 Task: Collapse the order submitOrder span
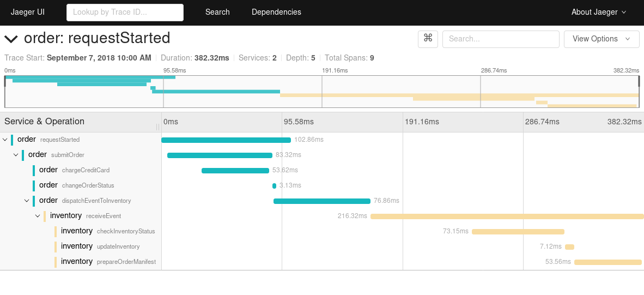[x=16, y=155]
